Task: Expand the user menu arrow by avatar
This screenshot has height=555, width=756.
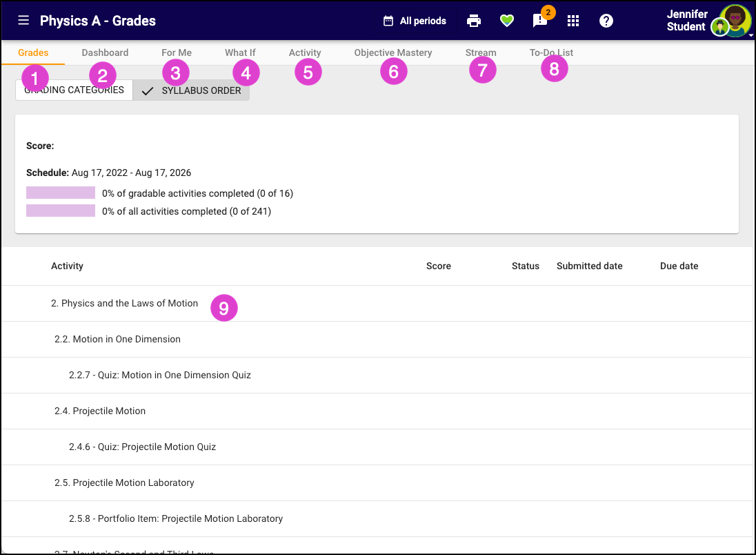Action: point(750,35)
